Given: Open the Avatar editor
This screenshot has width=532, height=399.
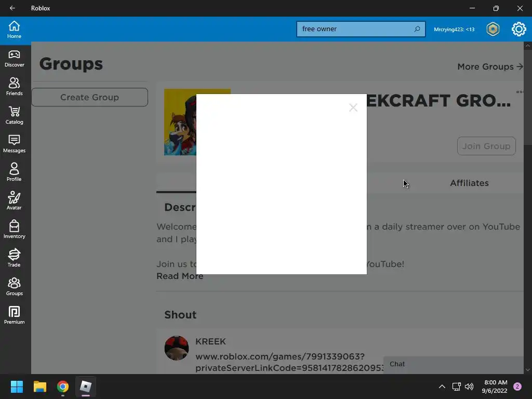Looking at the screenshot, I should pyautogui.click(x=14, y=201).
